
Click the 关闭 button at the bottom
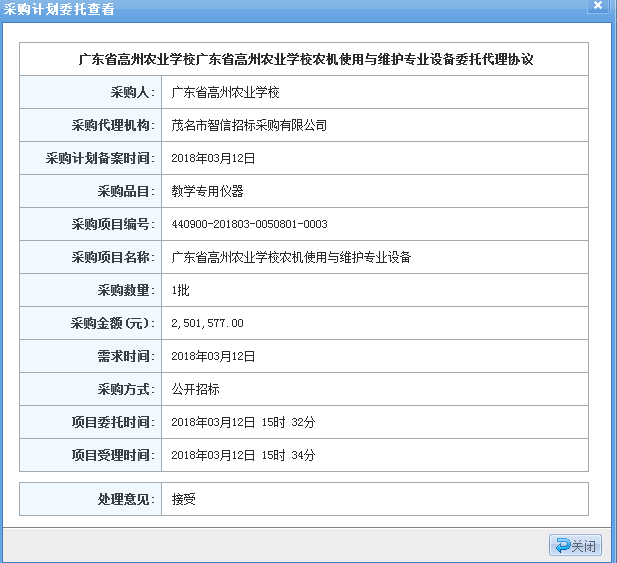pos(575,545)
